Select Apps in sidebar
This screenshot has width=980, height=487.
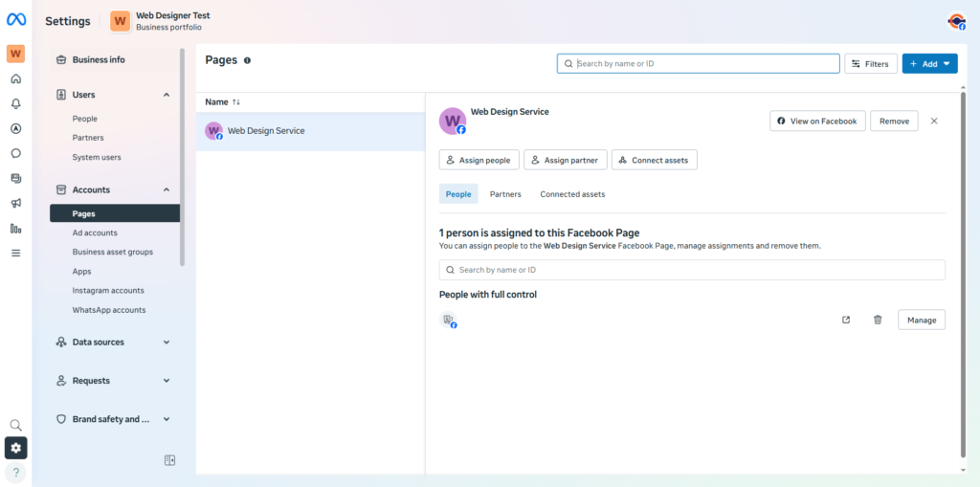pyautogui.click(x=82, y=272)
